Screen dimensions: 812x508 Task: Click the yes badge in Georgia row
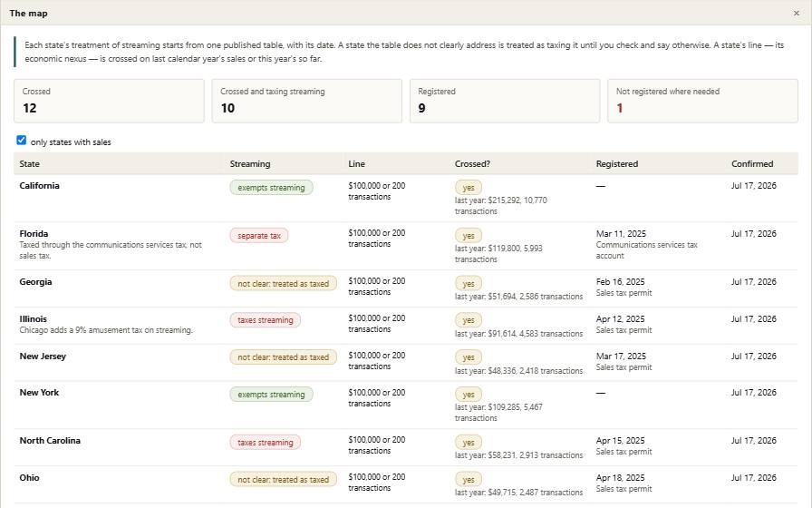coord(469,284)
